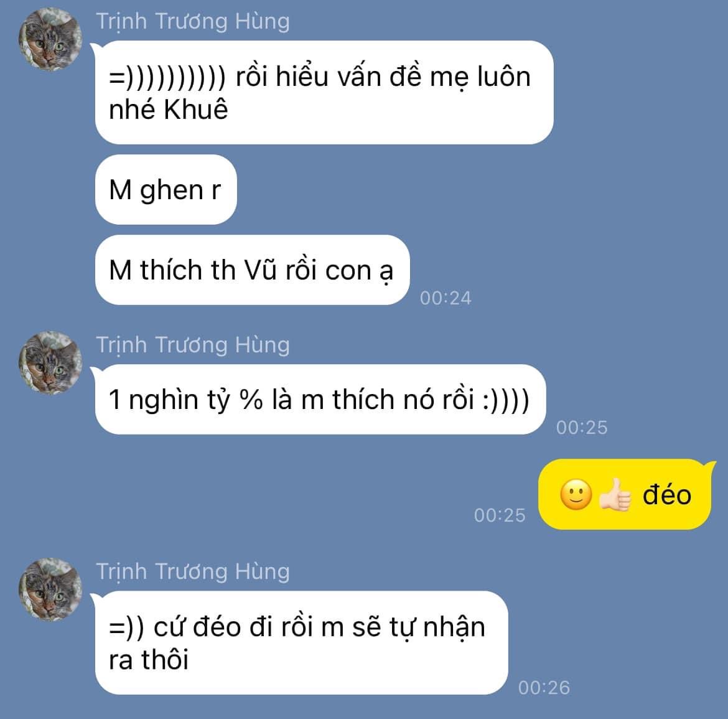Select the sender name above '1 nghìn tỷ' message
The image size is (728, 719).
click(193, 345)
